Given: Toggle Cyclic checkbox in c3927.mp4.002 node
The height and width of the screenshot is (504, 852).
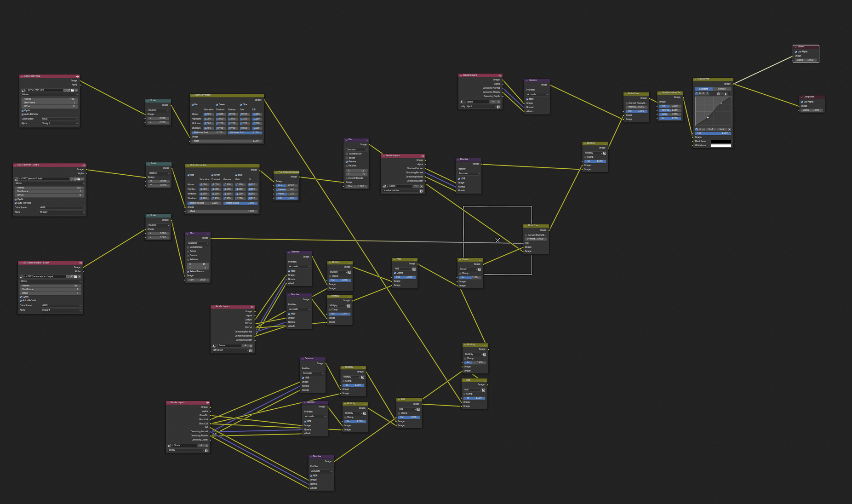Looking at the screenshot, I should (23, 110).
